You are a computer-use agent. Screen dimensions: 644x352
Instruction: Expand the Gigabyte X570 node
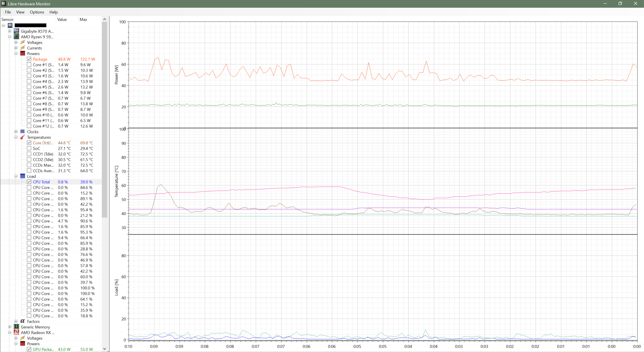(10, 31)
